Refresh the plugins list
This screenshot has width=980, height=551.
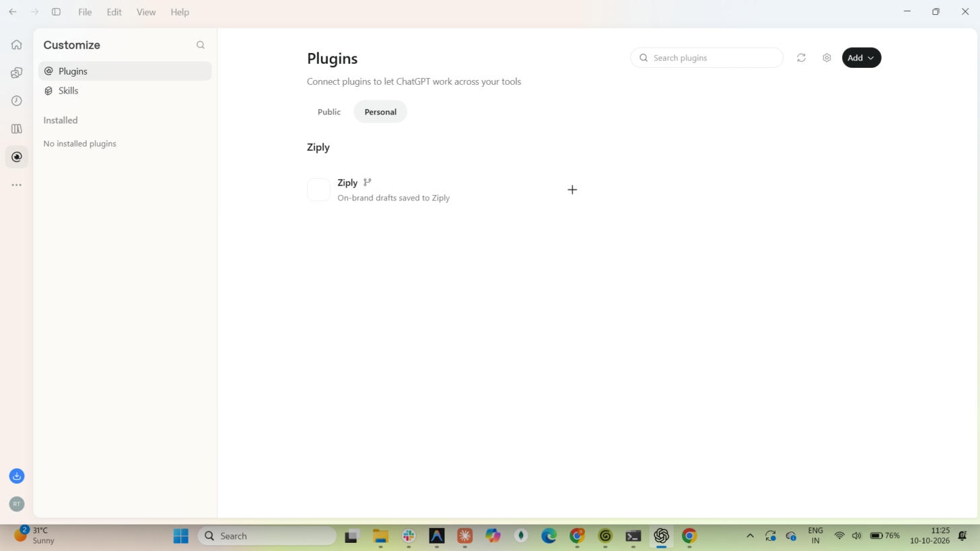pos(801,58)
